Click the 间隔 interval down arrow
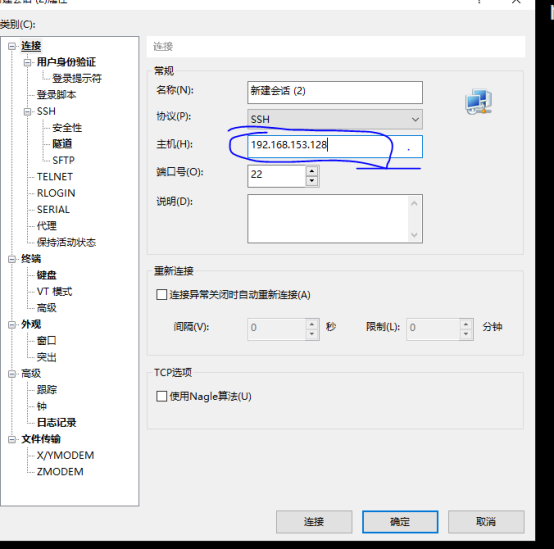This screenshot has height=549, width=554. point(312,334)
